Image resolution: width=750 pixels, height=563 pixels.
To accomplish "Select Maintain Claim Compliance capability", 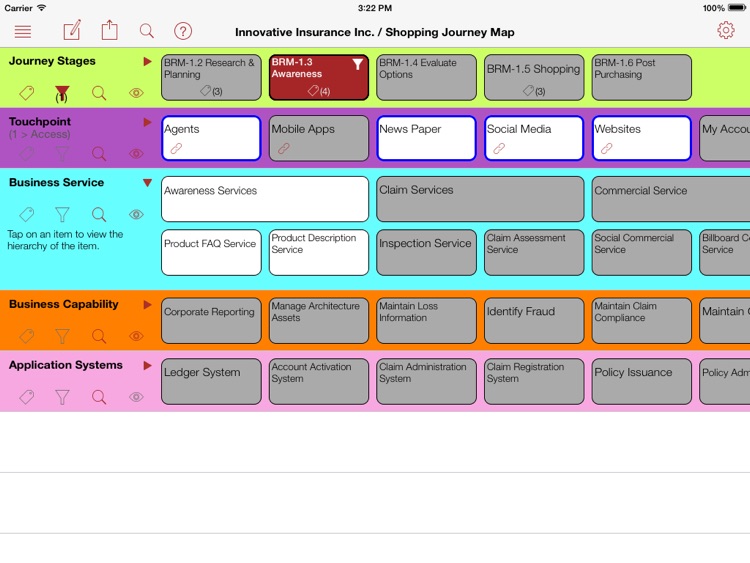I will pos(641,320).
